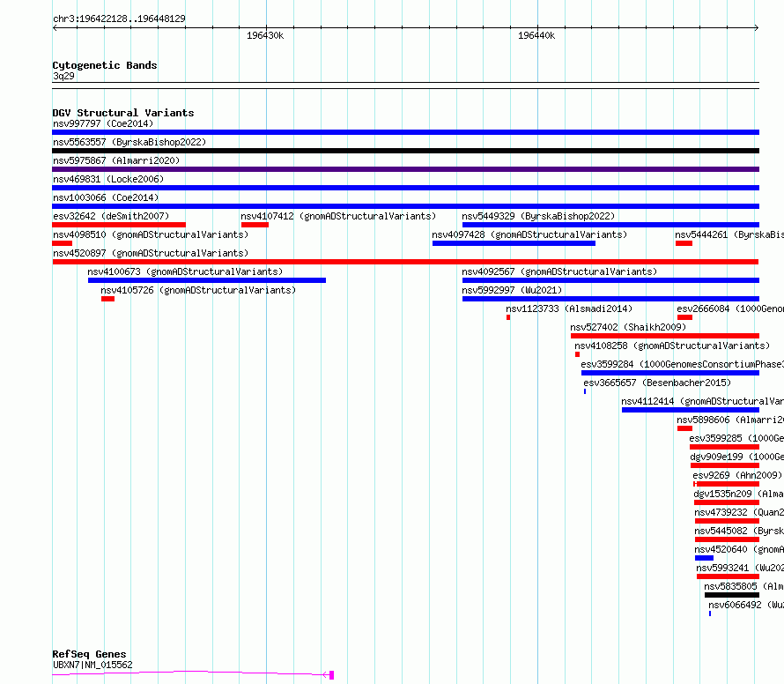This screenshot has width=784, height=684.
Task: Click the nsv5992997 (Wu2021) blue bar
Action: [610, 299]
